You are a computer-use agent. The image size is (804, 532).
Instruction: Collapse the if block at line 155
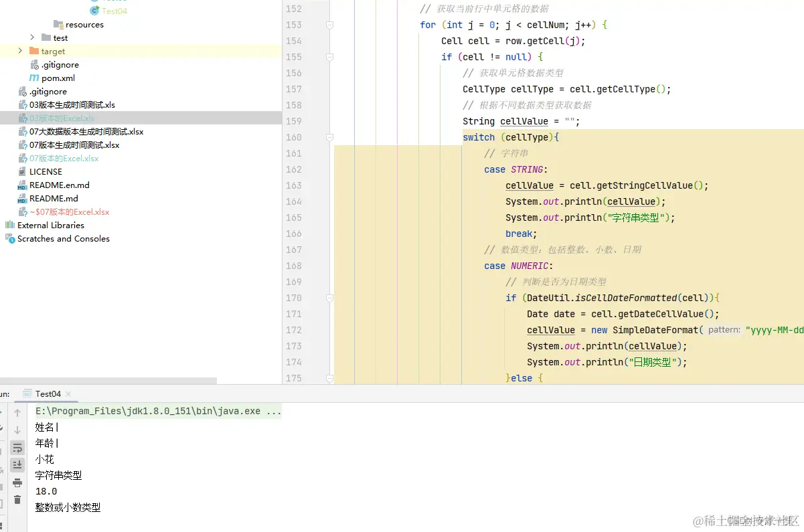point(329,57)
